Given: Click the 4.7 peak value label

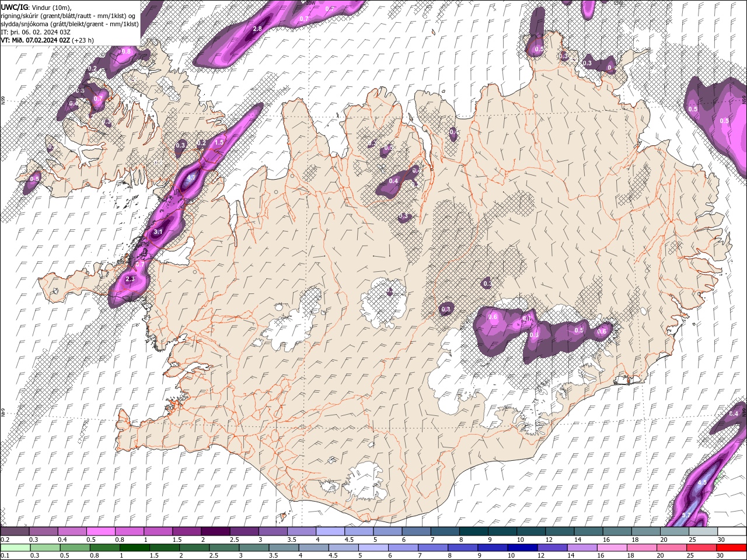Looking at the screenshot, I should (x=191, y=178).
